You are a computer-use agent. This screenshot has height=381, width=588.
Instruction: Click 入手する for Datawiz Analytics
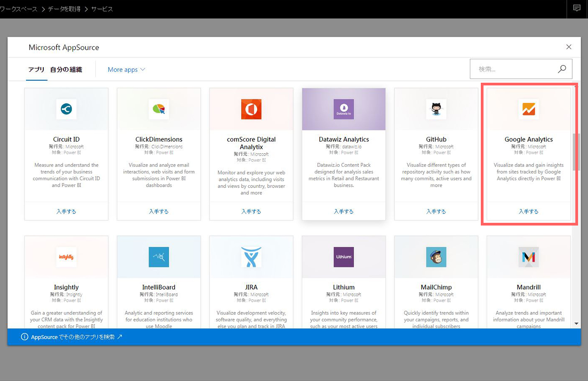344,211
